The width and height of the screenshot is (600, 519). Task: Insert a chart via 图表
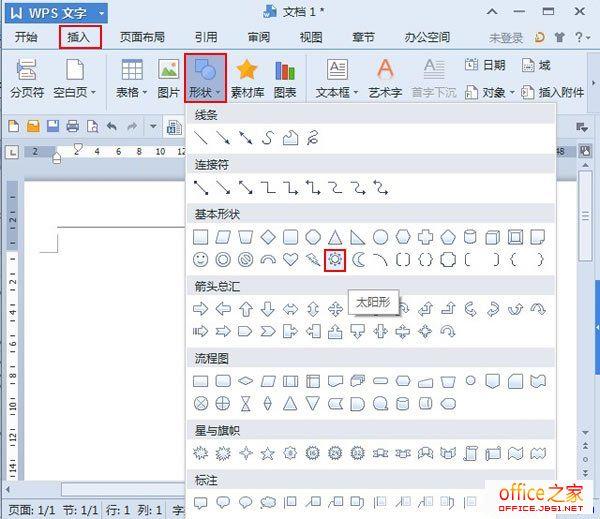tap(285, 78)
